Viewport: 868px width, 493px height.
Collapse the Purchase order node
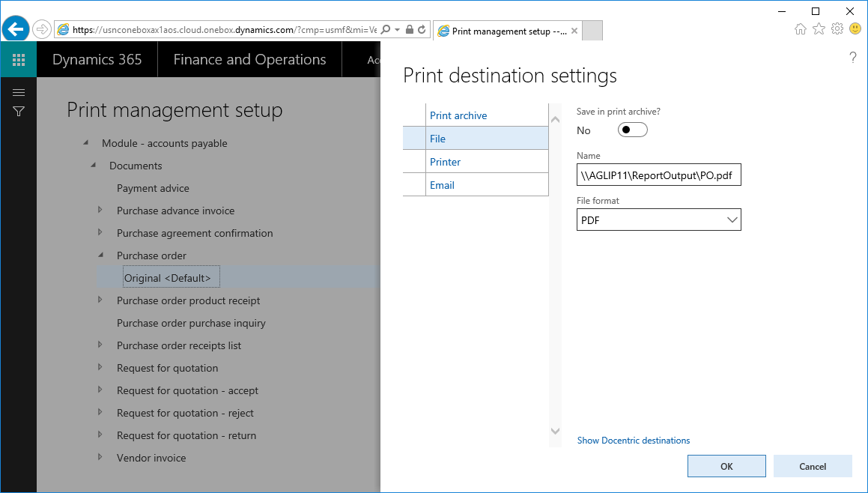click(101, 255)
